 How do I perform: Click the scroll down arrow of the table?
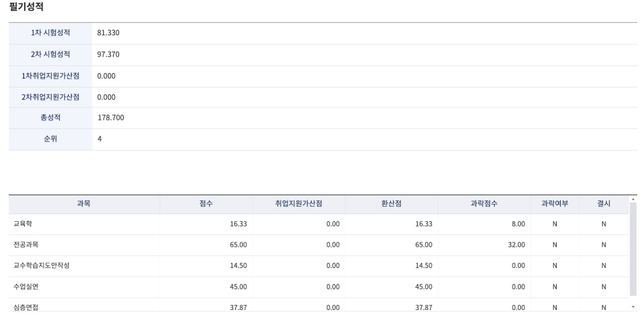click(633, 307)
